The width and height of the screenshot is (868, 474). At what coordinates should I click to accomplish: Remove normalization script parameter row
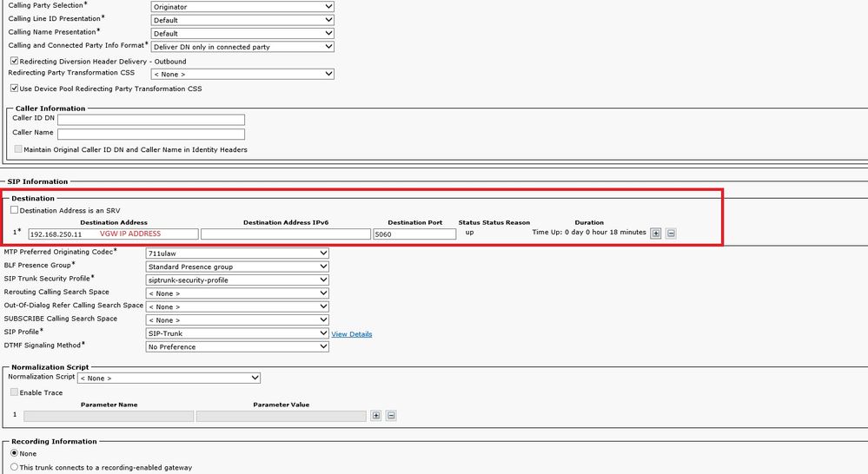[391, 415]
